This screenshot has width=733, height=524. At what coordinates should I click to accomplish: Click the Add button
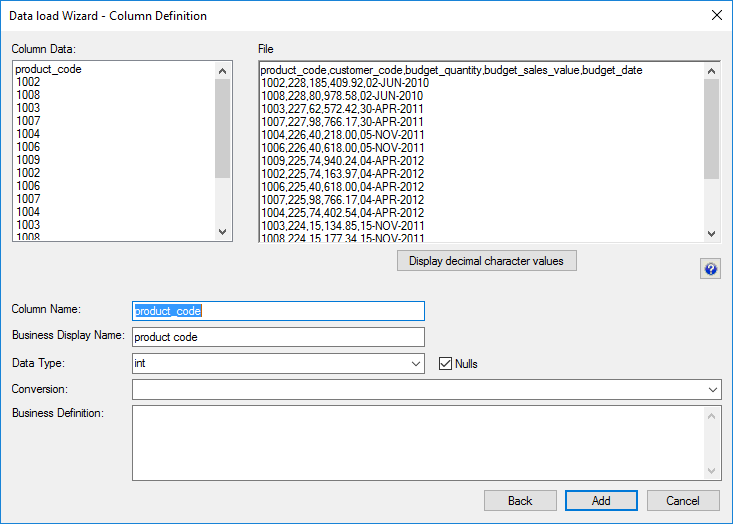pos(601,500)
